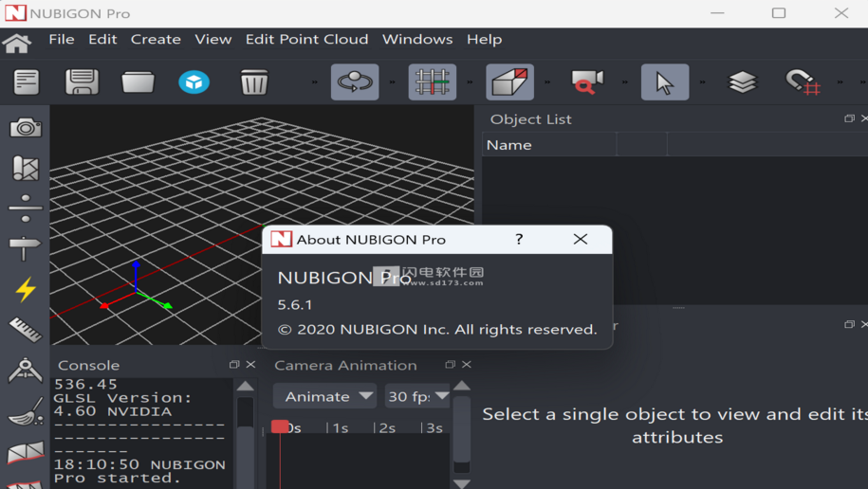Toggle the grid display icon
Image resolution: width=868 pixels, height=489 pixels.
(433, 81)
